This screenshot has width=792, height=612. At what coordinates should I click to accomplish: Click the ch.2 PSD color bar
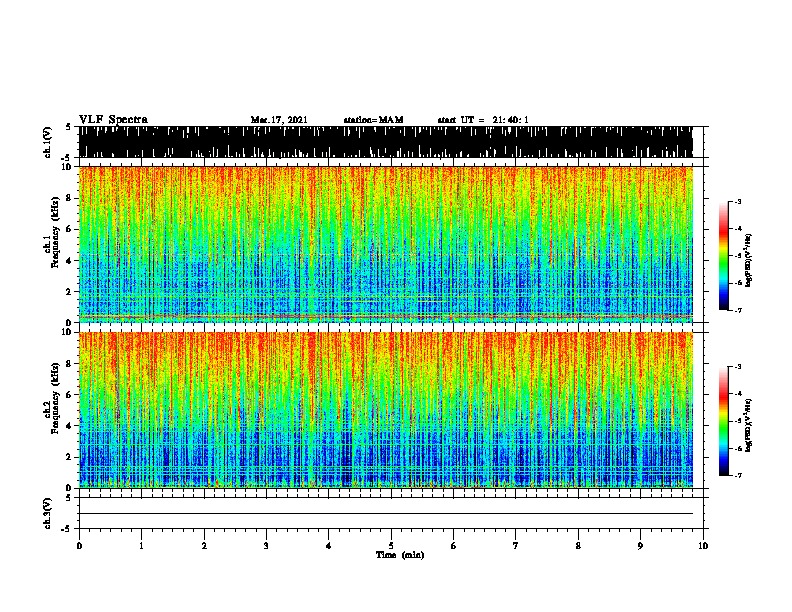click(724, 421)
